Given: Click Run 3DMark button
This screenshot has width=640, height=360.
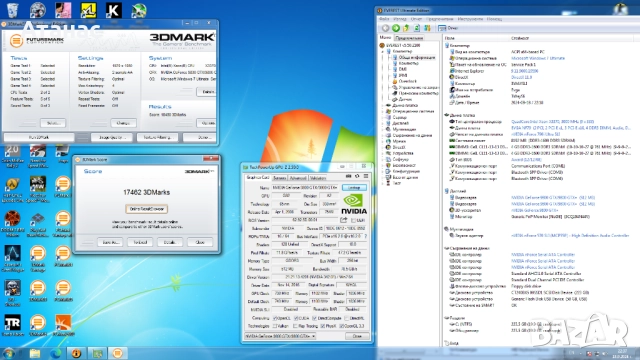Looking at the screenshot, I should (x=39, y=137).
